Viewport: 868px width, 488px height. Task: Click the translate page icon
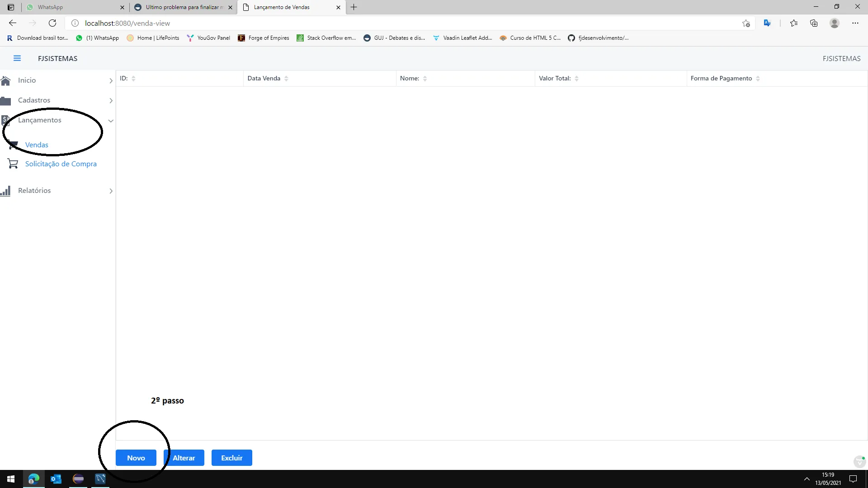coord(767,23)
